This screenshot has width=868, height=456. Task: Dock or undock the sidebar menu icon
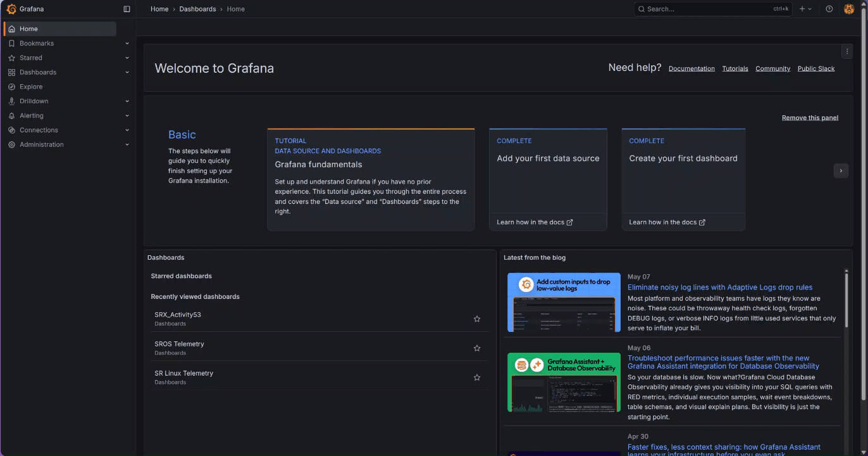click(x=127, y=9)
